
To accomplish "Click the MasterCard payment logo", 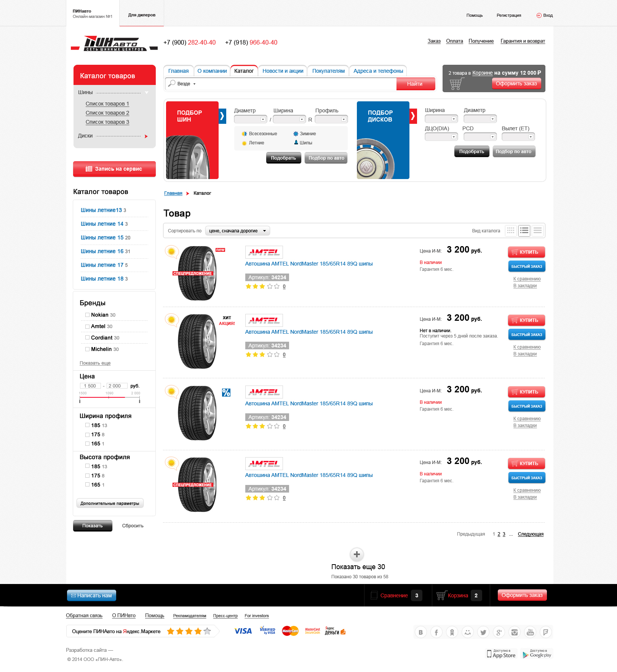I will click(290, 631).
